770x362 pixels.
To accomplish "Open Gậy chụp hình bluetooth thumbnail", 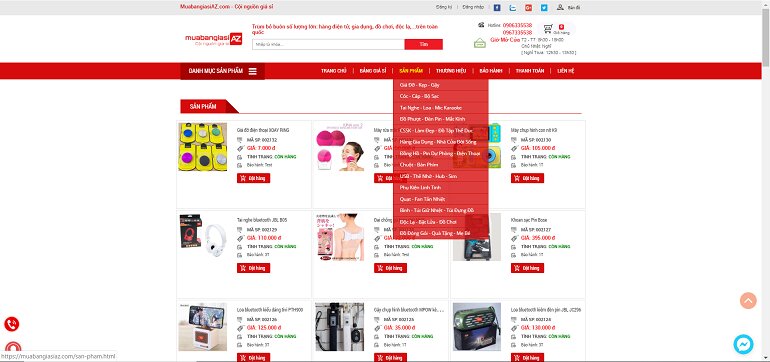I will coord(340,327).
